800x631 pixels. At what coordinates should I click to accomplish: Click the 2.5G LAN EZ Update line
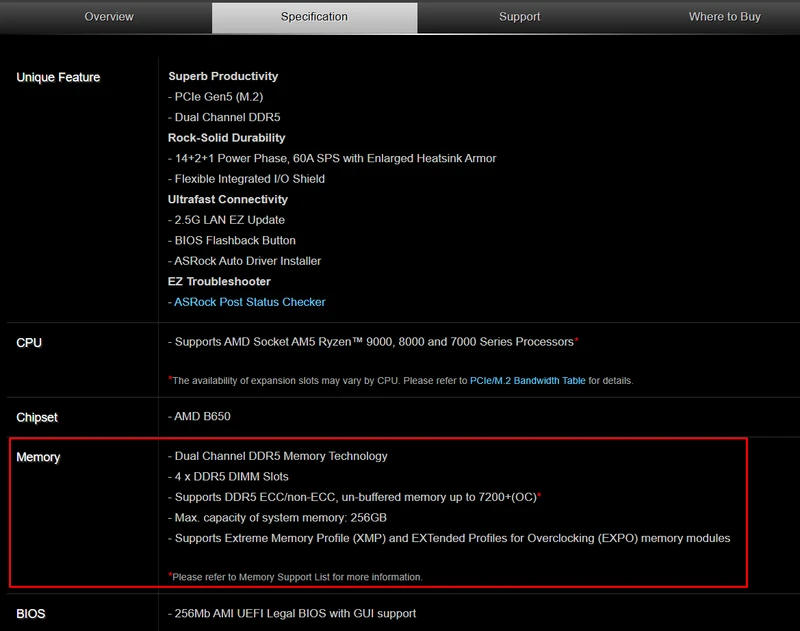(x=227, y=220)
